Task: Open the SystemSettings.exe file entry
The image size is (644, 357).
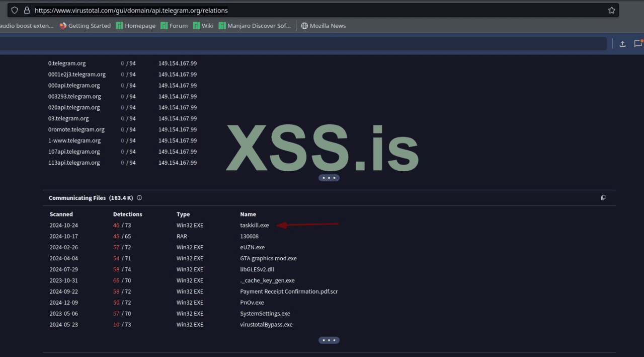Action: [x=265, y=314]
